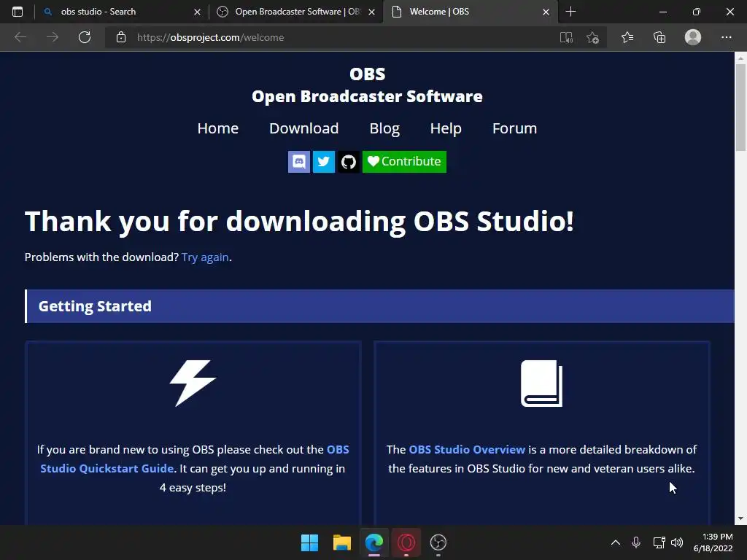The image size is (747, 560).
Task: Click the lightning bolt quickstart icon
Action: pos(193,383)
